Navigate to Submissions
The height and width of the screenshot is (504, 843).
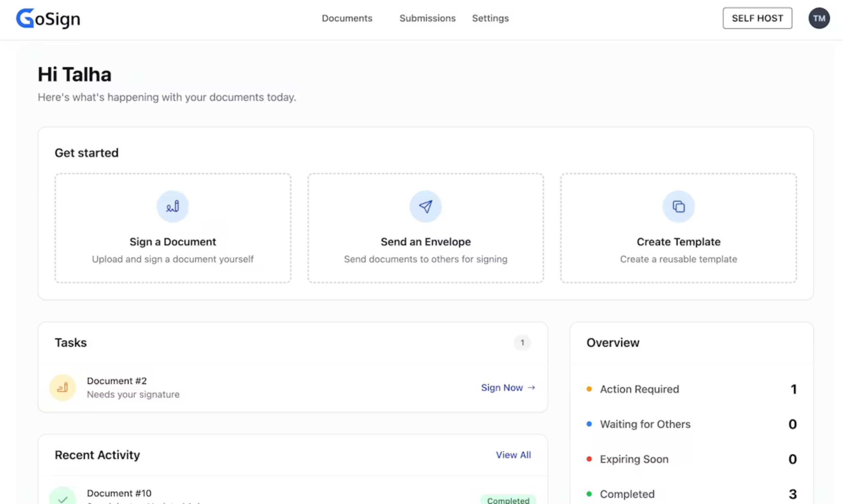click(427, 18)
